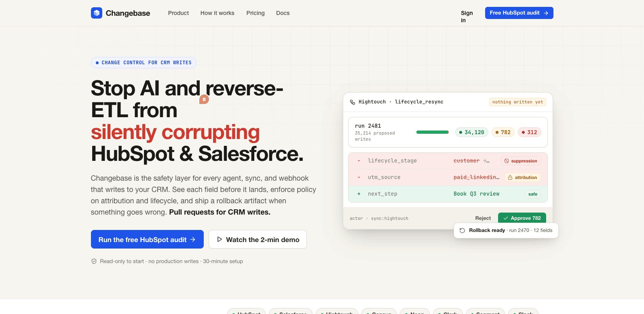
Task: Click the Reject button
Action: (x=483, y=218)
